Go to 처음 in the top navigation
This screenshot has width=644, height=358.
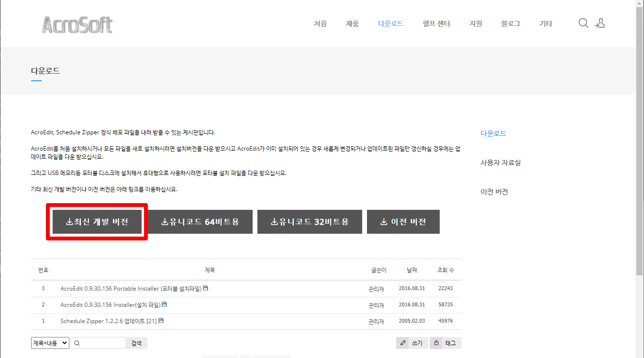pyautogui.click(x=321, y=23)
